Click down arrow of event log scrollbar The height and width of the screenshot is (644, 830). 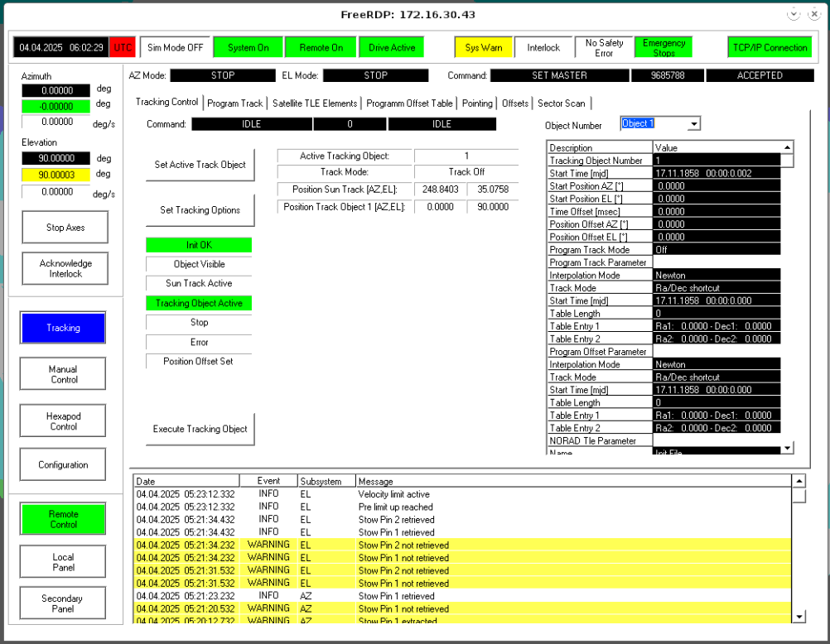[799, 617]
